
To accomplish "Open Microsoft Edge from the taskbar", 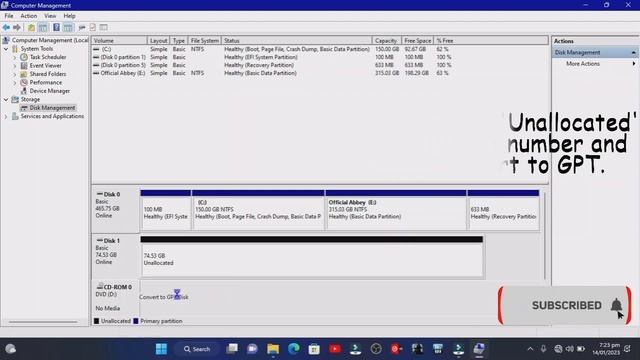I will (293, 349).
